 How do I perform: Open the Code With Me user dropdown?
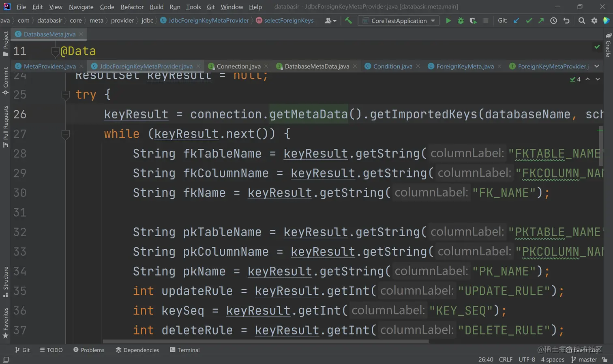330,21
